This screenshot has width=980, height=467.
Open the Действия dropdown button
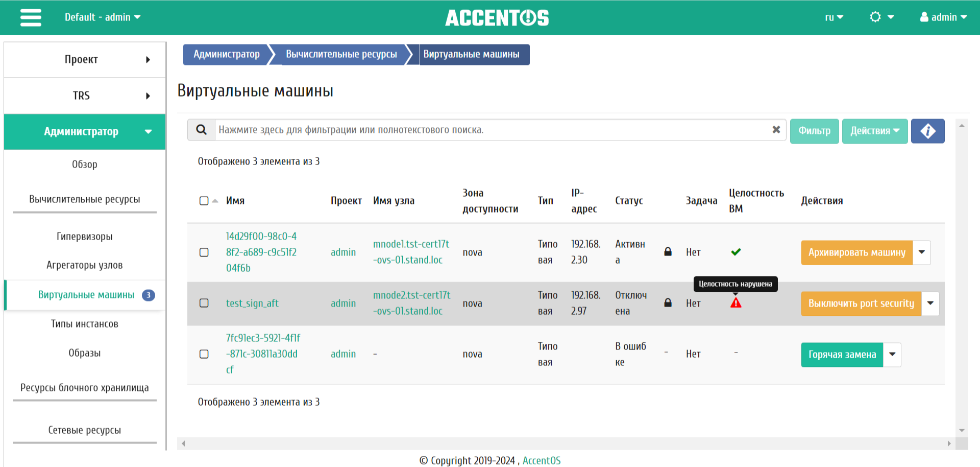[x=874, y=131]
